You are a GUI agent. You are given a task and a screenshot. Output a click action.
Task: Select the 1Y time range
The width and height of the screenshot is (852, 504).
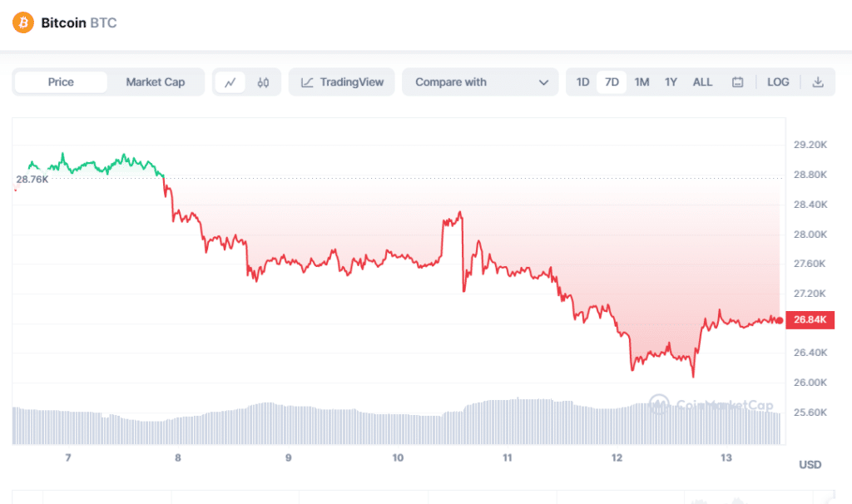click(x=671, y=82)
